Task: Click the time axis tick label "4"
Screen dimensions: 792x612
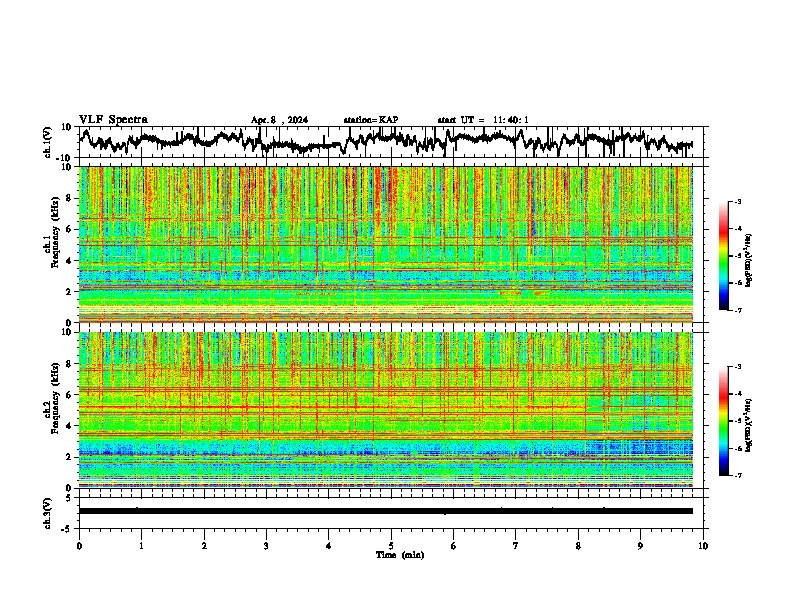Action: (x=329, y=546)
